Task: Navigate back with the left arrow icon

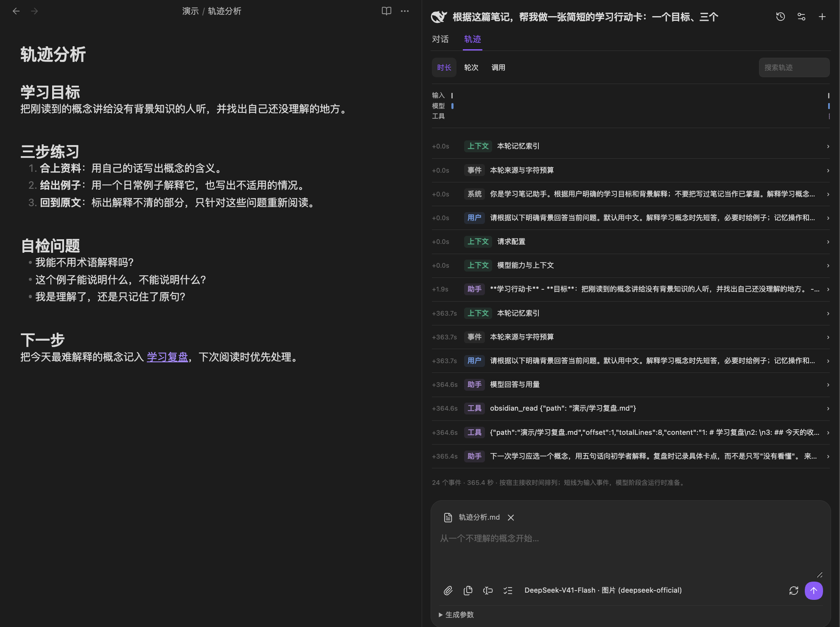Action: coord(16,11)
